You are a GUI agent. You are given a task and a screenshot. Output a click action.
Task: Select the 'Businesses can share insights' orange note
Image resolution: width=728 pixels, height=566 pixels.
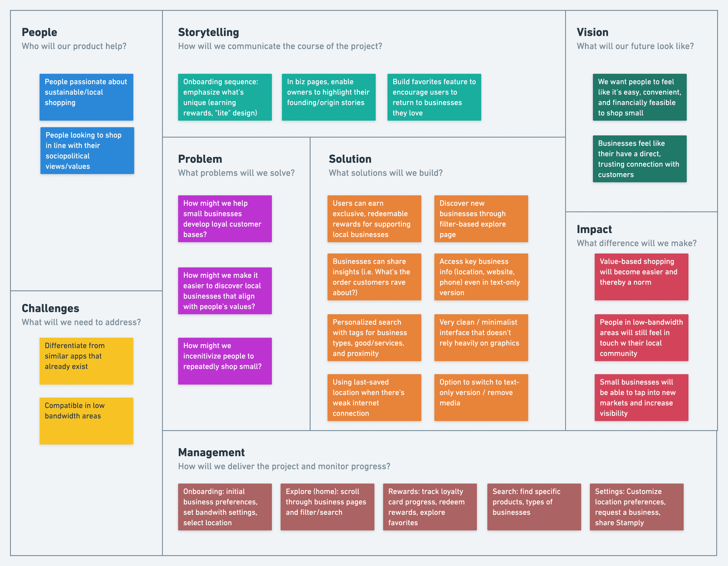click(x=374, y=277)
